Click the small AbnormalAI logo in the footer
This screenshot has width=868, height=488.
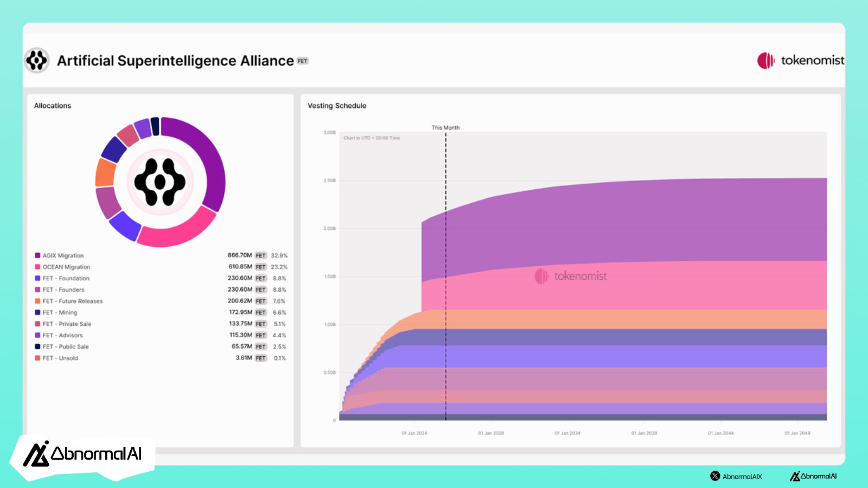(x=813, y=476)
